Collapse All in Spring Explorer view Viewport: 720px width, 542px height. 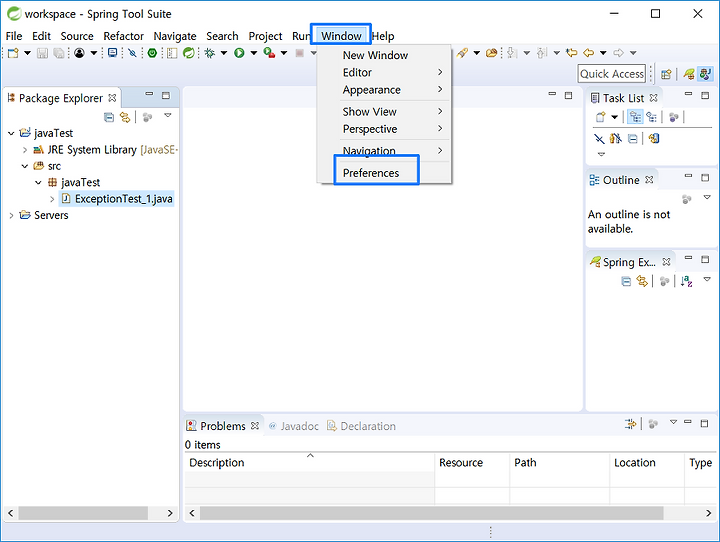[626, 281]
